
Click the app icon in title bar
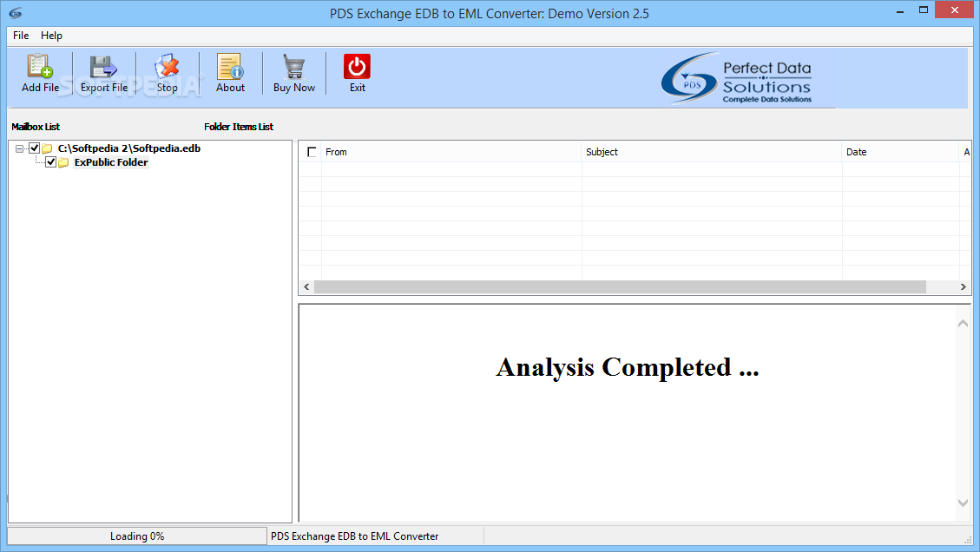pos(16,12)
